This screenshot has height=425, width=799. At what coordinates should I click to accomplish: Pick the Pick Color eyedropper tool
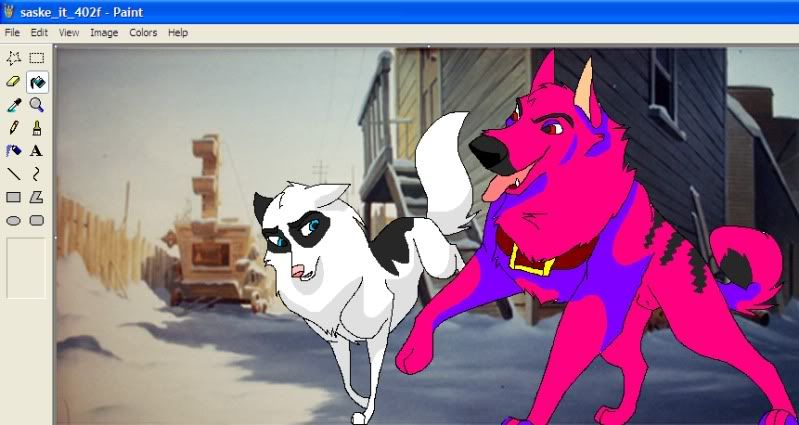(x=13, y=105)
